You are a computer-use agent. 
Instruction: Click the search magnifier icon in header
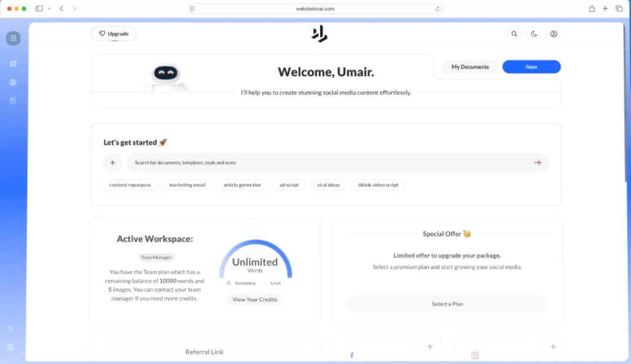(x=514, y=34)
